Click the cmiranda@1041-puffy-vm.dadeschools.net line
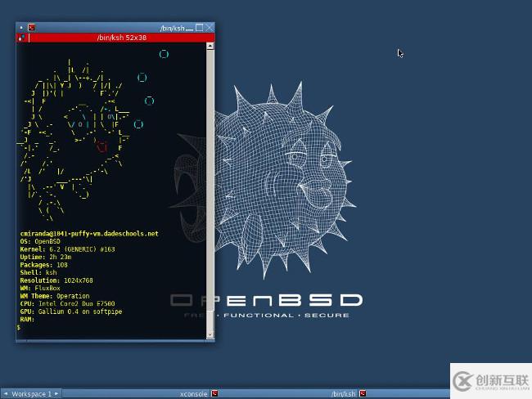 [x=89, y=234]
